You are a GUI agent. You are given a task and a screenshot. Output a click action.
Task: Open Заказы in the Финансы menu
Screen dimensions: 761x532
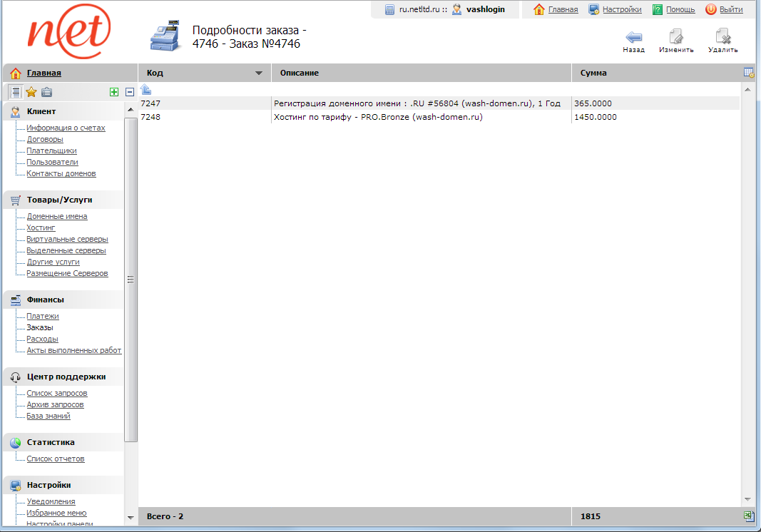coord(40,327)
